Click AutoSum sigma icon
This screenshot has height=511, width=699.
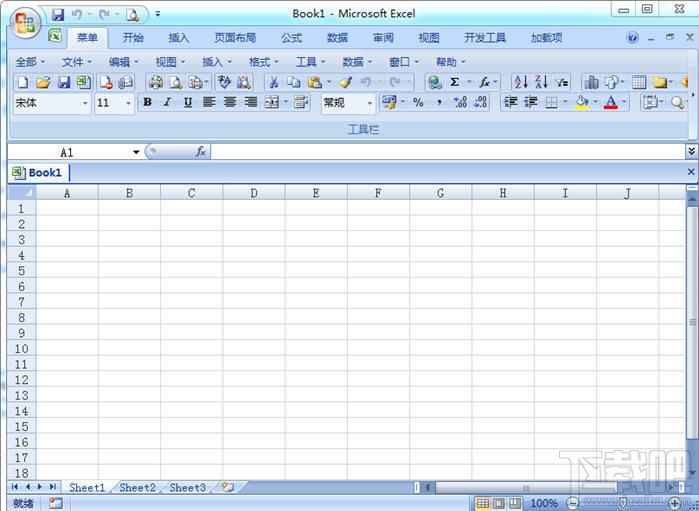(454, 82)
